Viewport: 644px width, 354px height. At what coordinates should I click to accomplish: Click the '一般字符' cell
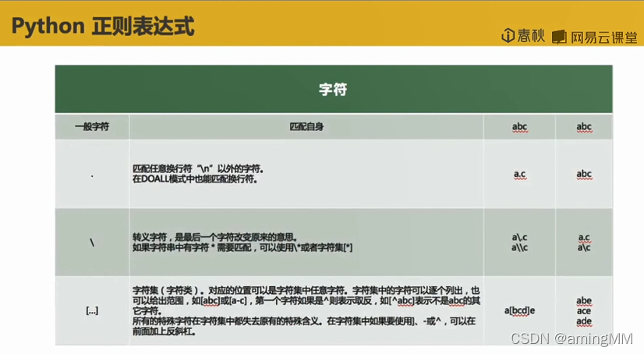[92, 127]
